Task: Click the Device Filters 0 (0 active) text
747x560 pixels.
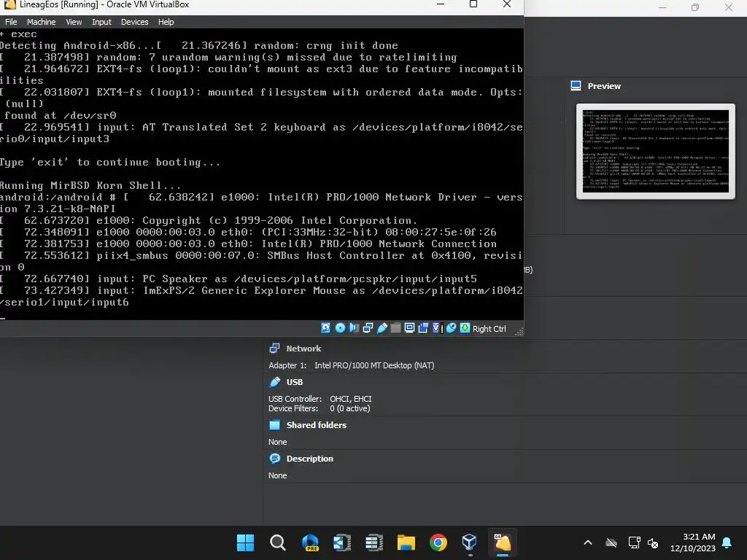Action: [320, 408]
